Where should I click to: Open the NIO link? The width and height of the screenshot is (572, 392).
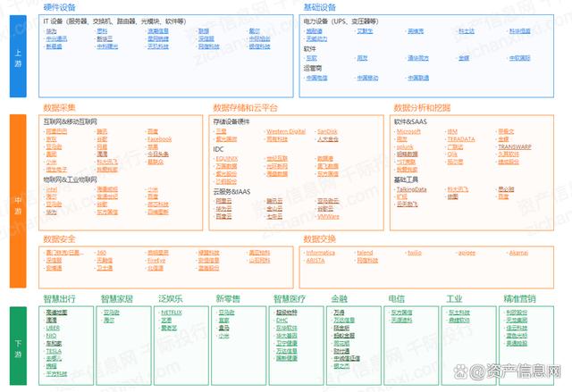(51, 336)
